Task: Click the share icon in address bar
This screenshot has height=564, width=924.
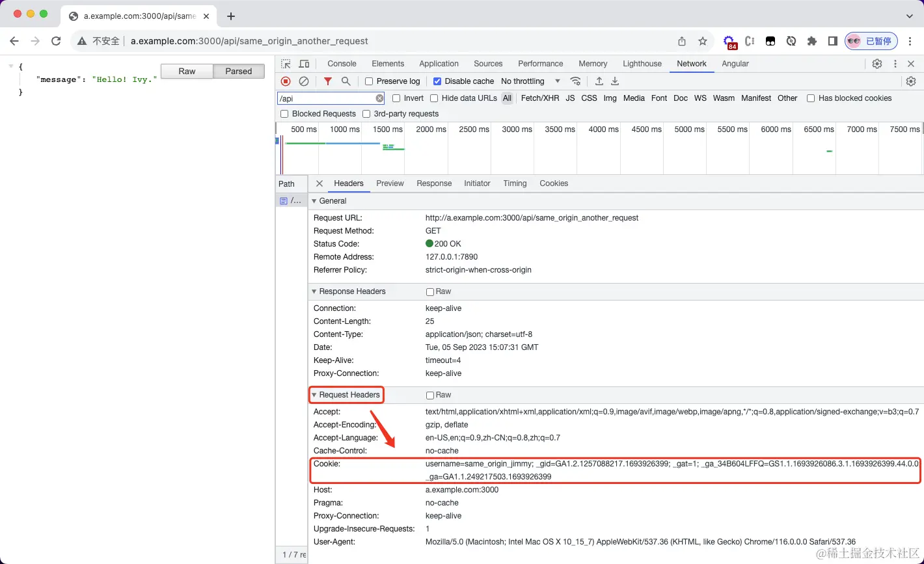Action: [x=682, y=41]
